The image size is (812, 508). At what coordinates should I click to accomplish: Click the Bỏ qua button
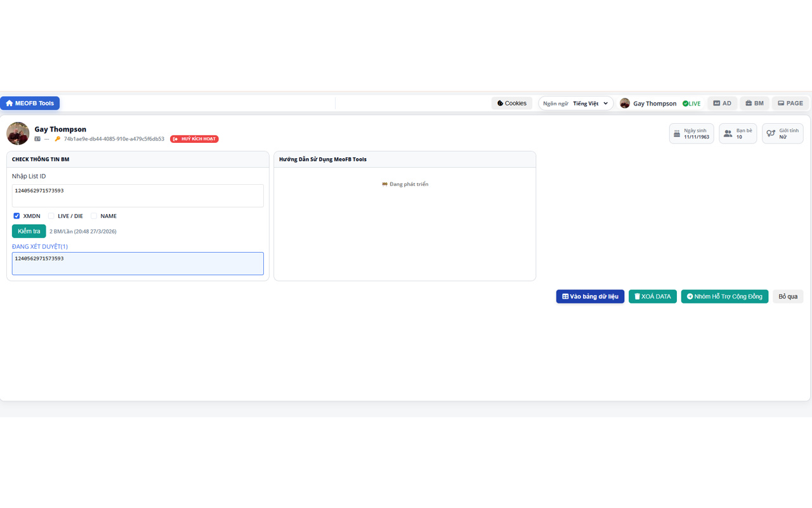pos(787,296)
